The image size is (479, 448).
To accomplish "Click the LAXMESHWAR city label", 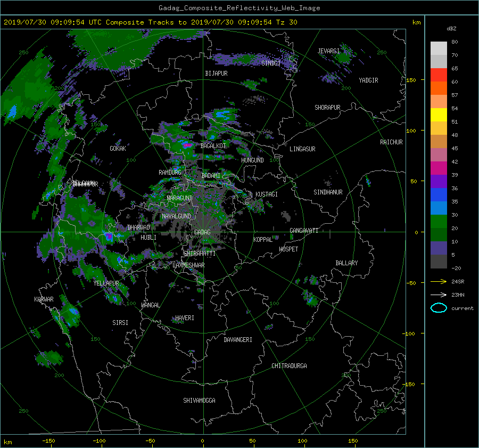I will click(188, 265).
